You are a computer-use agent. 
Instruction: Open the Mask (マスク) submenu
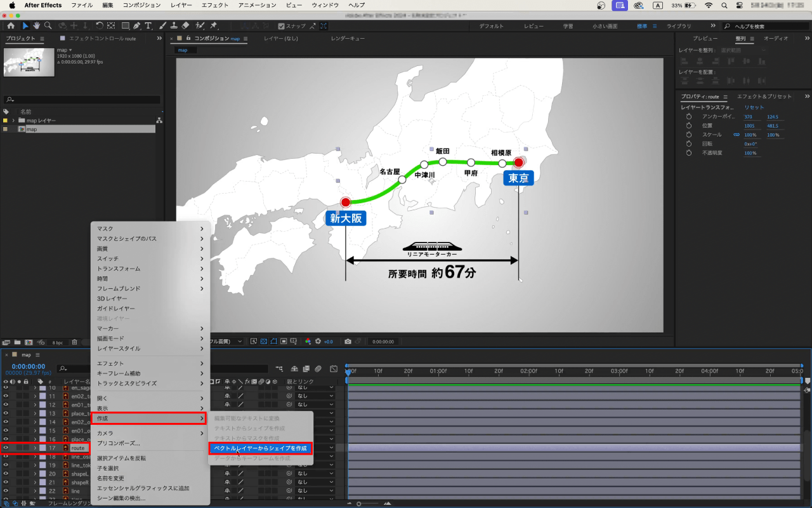click(x=150, y=229)
